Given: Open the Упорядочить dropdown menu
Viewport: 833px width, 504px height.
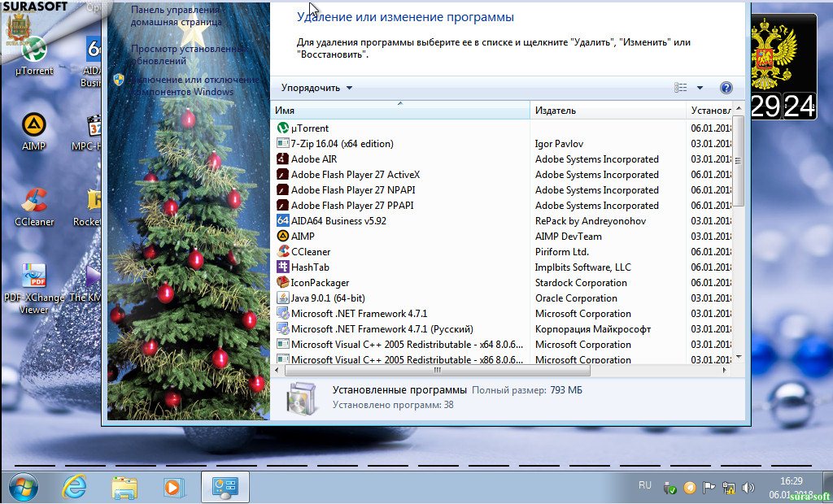Looking at the screenshot, I should click(x=316, y=88).
